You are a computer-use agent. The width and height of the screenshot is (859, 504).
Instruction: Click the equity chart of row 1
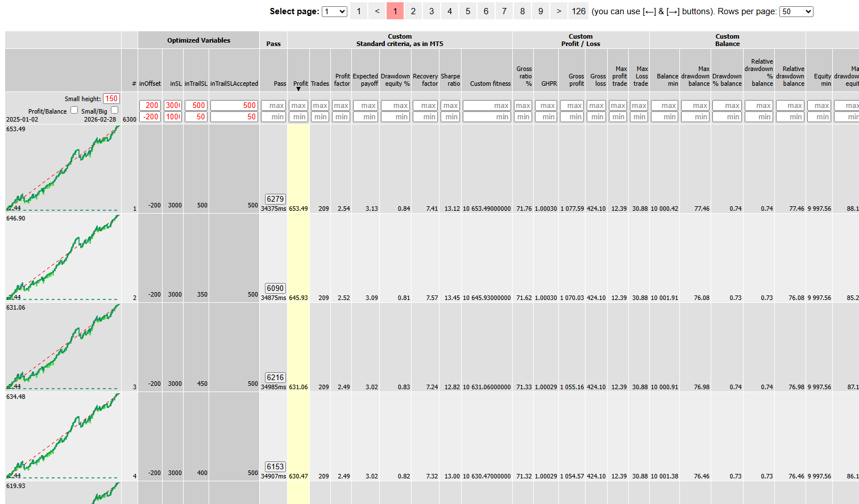point(63,169)
